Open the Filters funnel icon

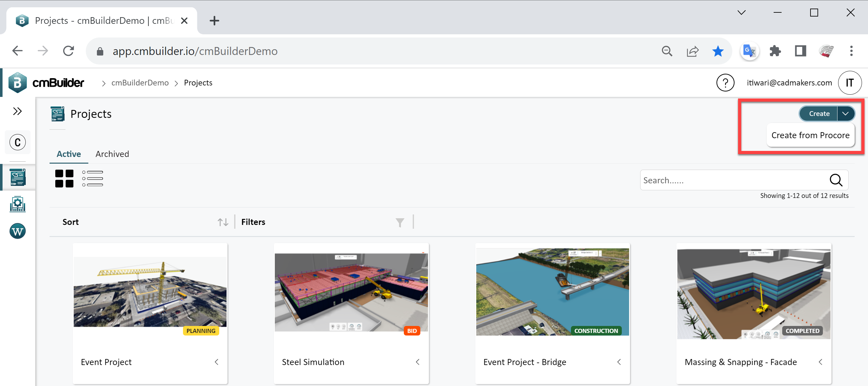click(x=400, y=222)
